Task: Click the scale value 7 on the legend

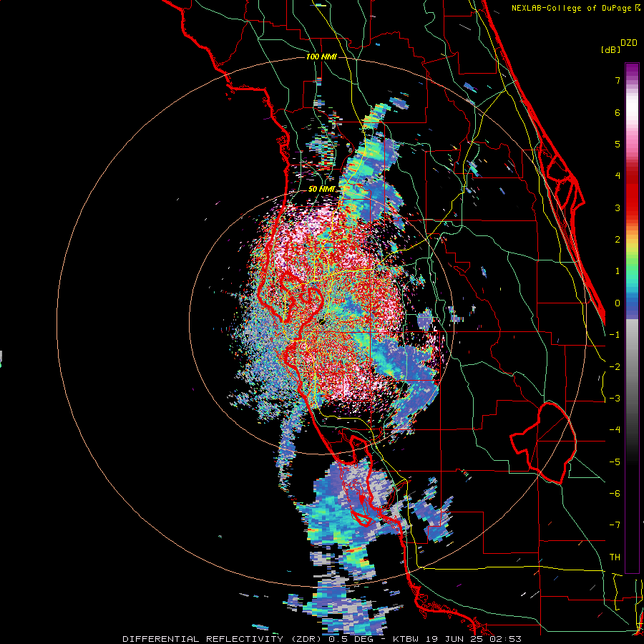Action: 618,80
